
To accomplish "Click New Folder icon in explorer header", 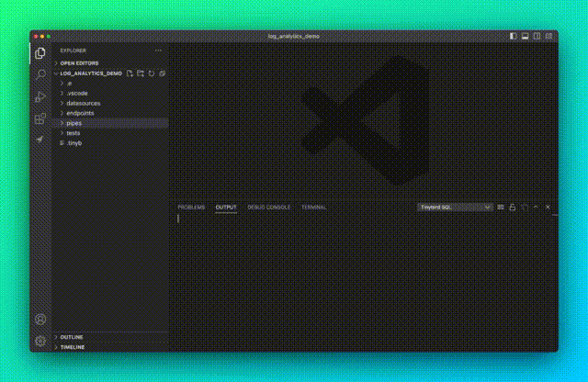I will (141, 73).
